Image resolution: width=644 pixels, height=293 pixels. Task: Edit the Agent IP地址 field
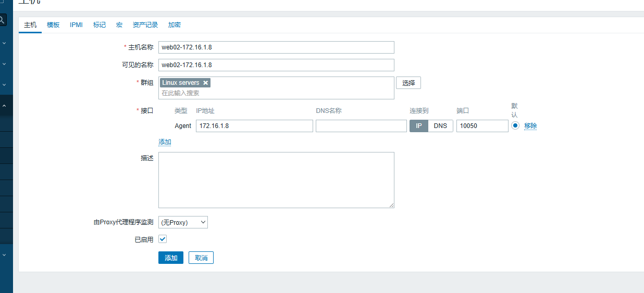(254, 126)
